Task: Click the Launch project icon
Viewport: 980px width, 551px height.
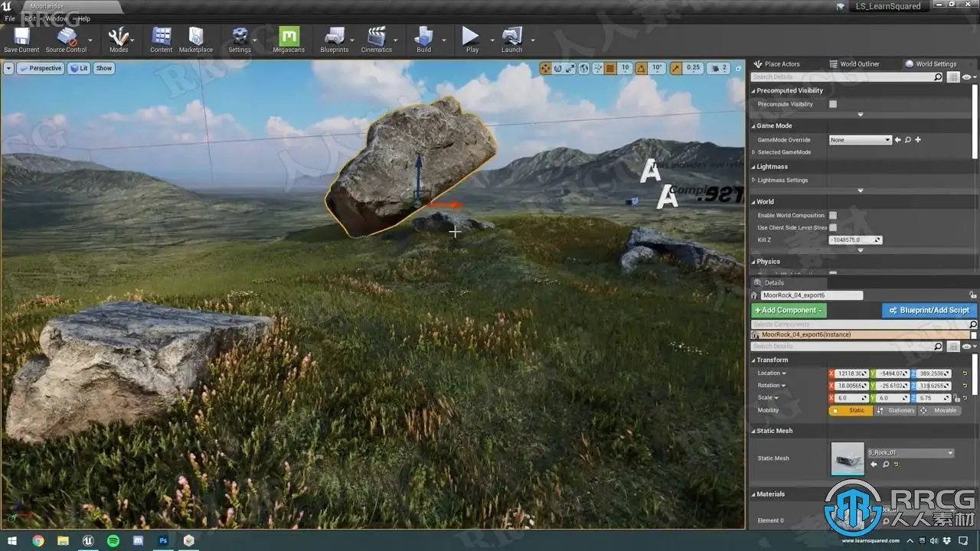Action: [x=511, y=37]
